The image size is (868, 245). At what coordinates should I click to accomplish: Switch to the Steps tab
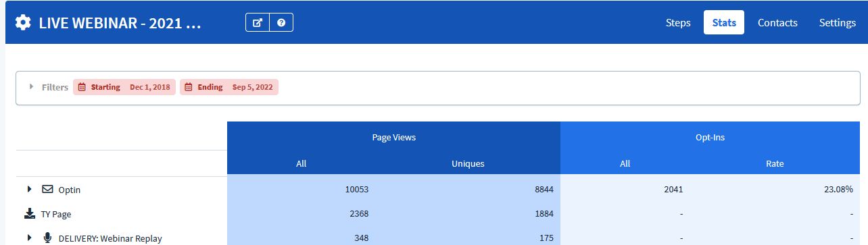pyautogui.click(x=678, y=22)
